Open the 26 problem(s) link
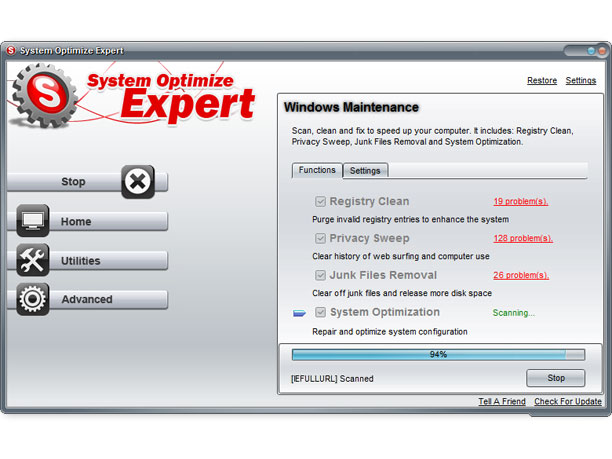This screenshot has height=459, width=612. coord(521,275)
